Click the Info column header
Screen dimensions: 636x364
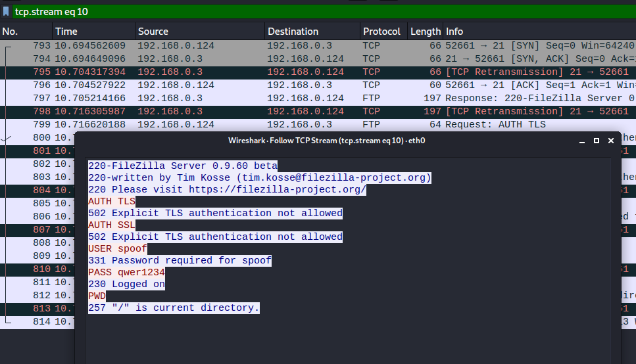tap(539, 32)
